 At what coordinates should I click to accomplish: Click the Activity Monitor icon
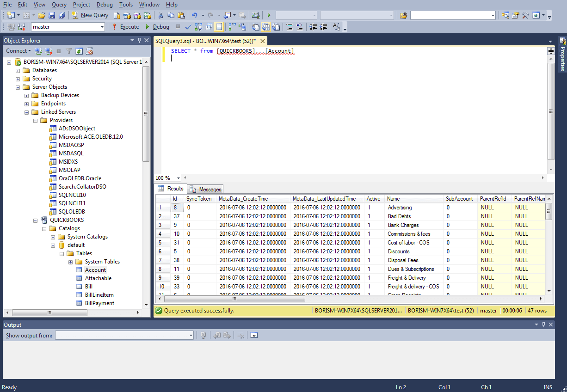tap(255, 15)
